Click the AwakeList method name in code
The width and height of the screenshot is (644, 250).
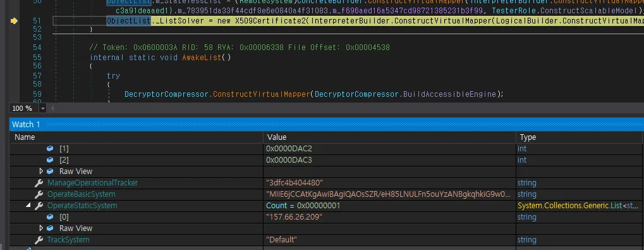click(202, 57)
